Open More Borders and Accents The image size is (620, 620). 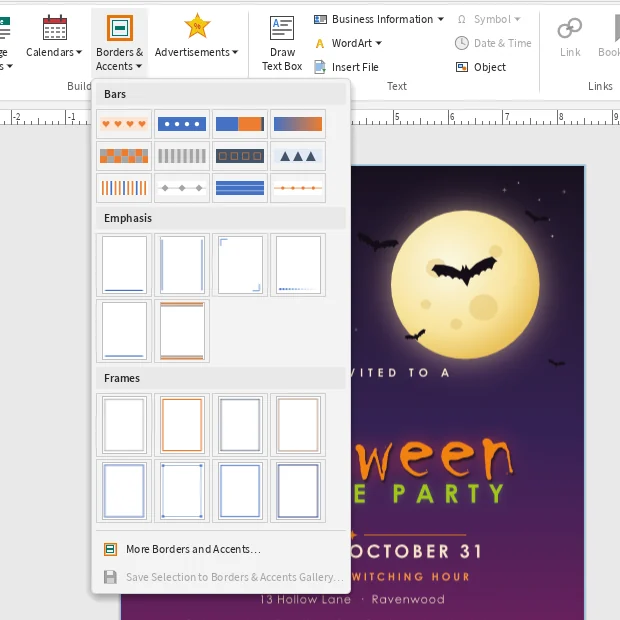tap(221, 549)
